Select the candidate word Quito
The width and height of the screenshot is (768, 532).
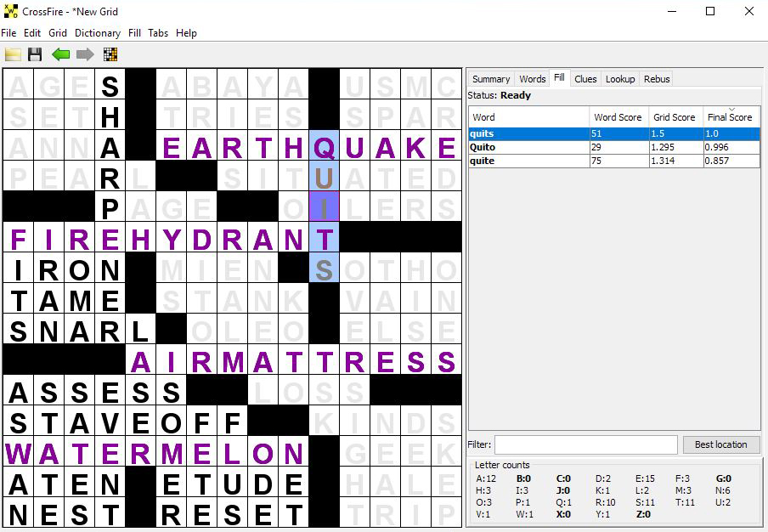tap(484, 147)
